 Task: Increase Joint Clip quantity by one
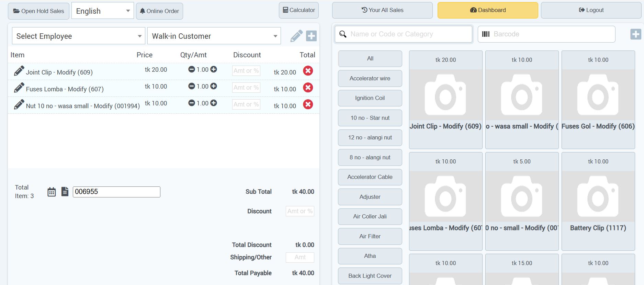tap(214, 69)
